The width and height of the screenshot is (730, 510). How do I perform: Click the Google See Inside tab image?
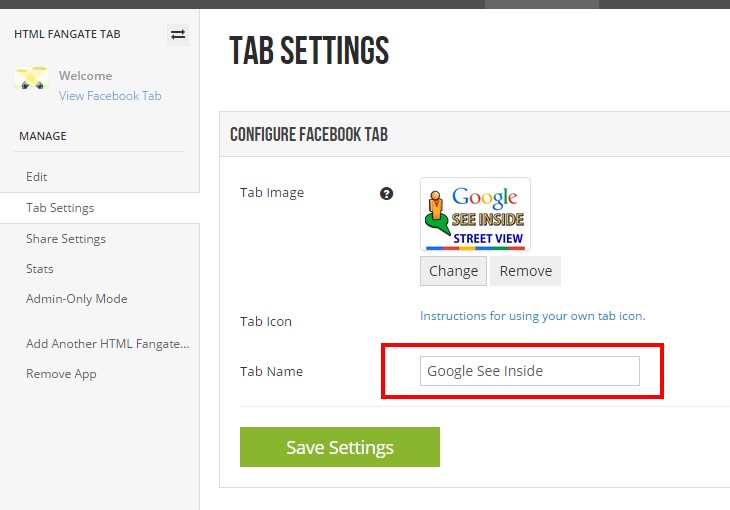[x=475, y=214]
